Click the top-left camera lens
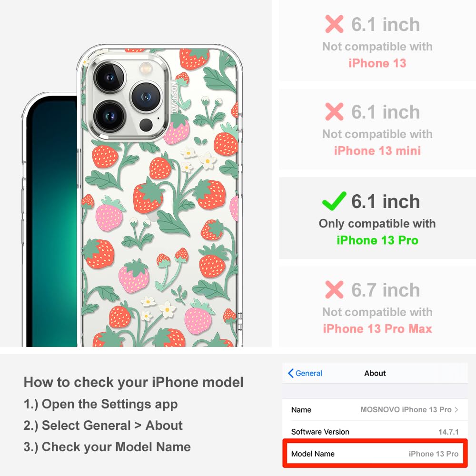This screenshot has height=476, width=476. (x=110, y=77)
